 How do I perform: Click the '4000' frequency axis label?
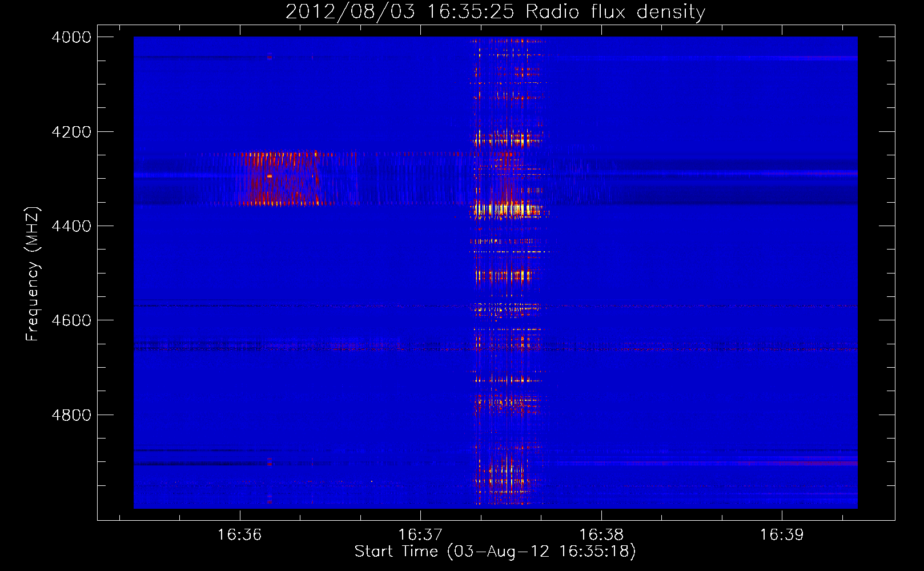pos(71,37)
